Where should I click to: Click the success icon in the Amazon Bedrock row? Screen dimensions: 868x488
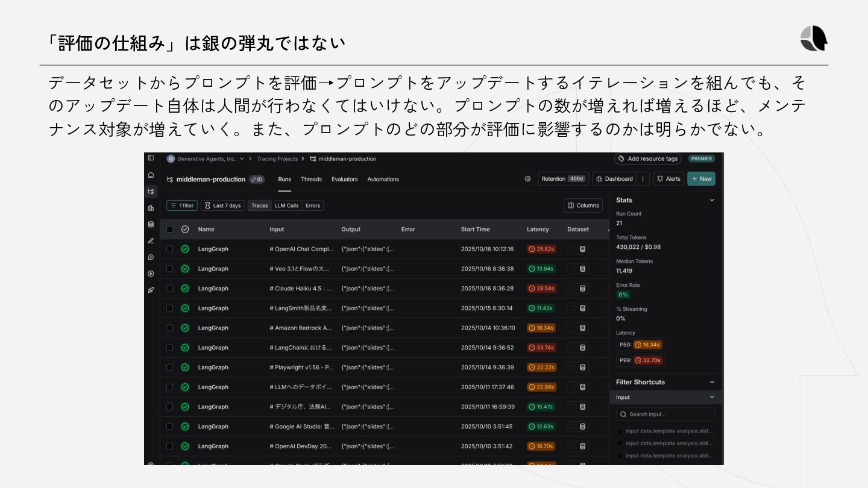pos(185,328)
